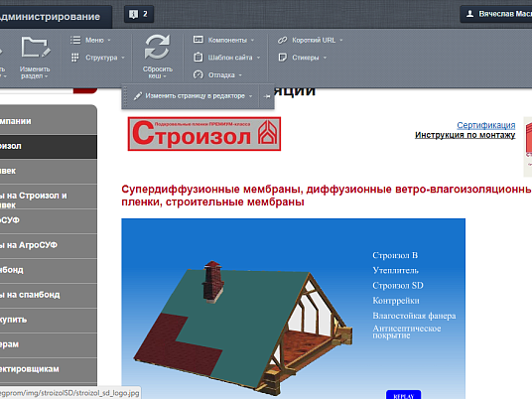The image size is (532, 399).
Task: Click the Структура grid icon
Action: tap(75, 58)
